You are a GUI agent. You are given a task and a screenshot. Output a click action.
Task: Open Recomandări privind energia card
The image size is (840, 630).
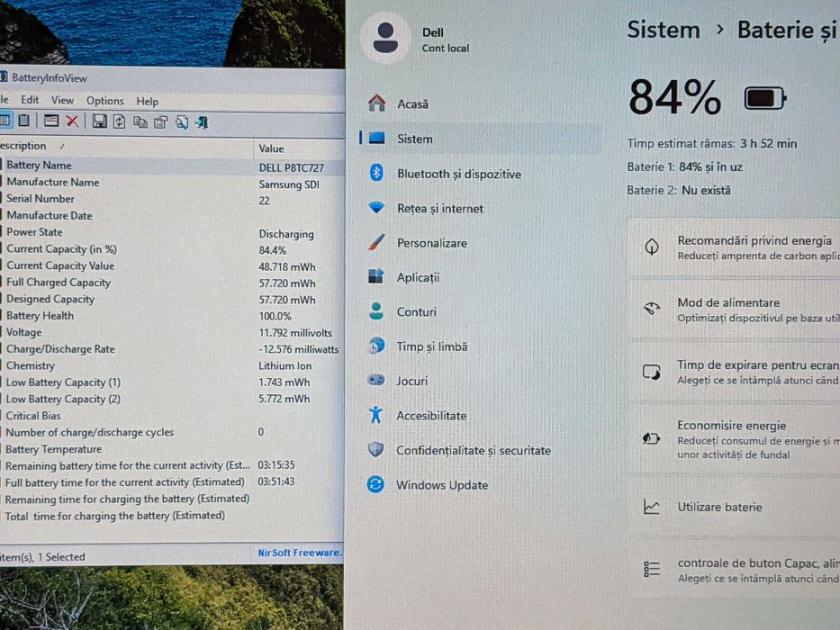pos(734,247)
